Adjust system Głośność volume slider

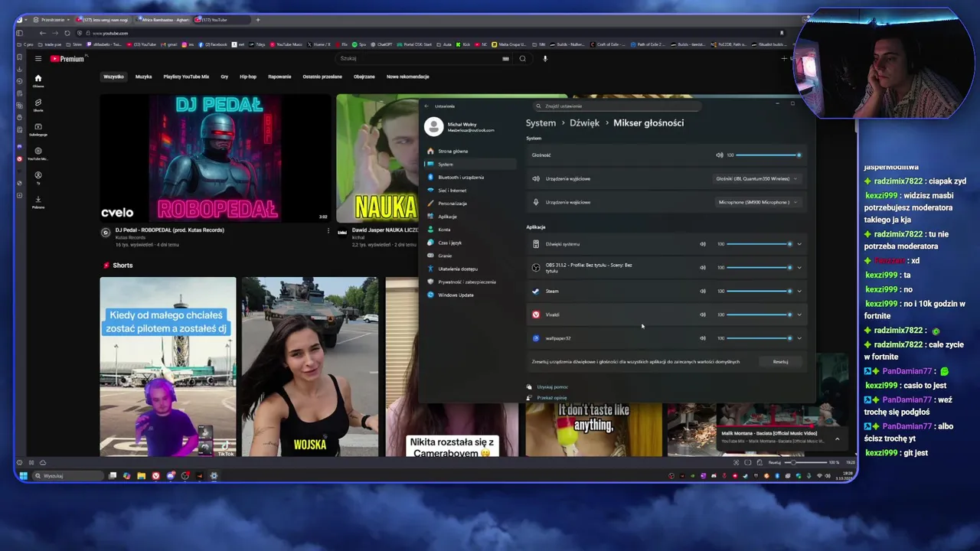point(768,155)
